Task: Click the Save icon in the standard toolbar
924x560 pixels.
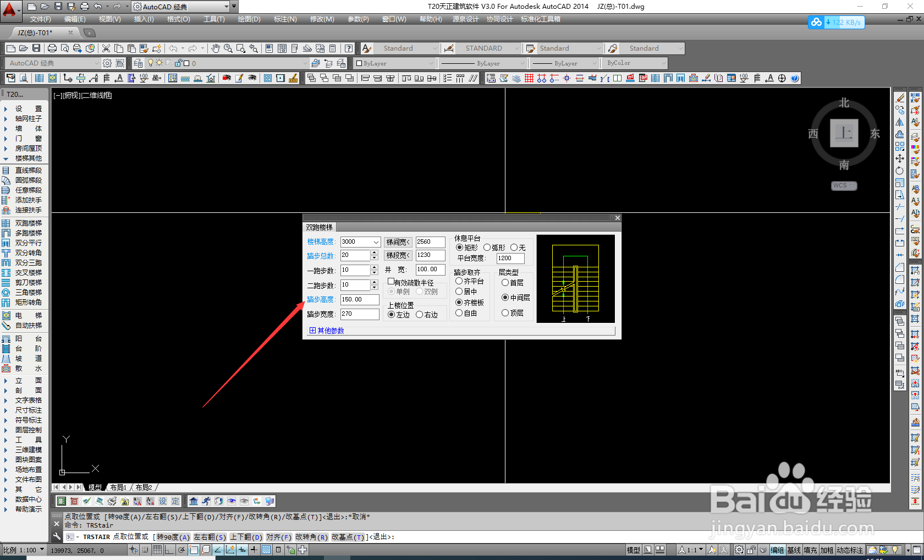Action: pos(36,48)
